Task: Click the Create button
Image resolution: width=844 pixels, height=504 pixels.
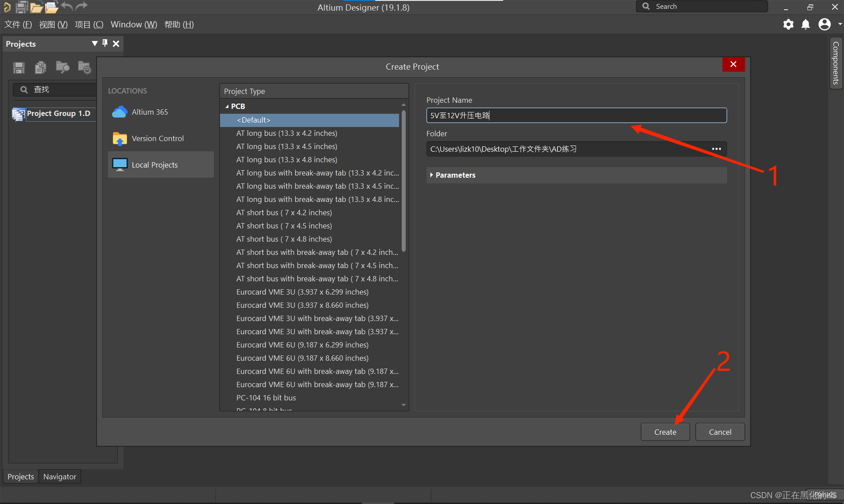Action: (665, 432)
